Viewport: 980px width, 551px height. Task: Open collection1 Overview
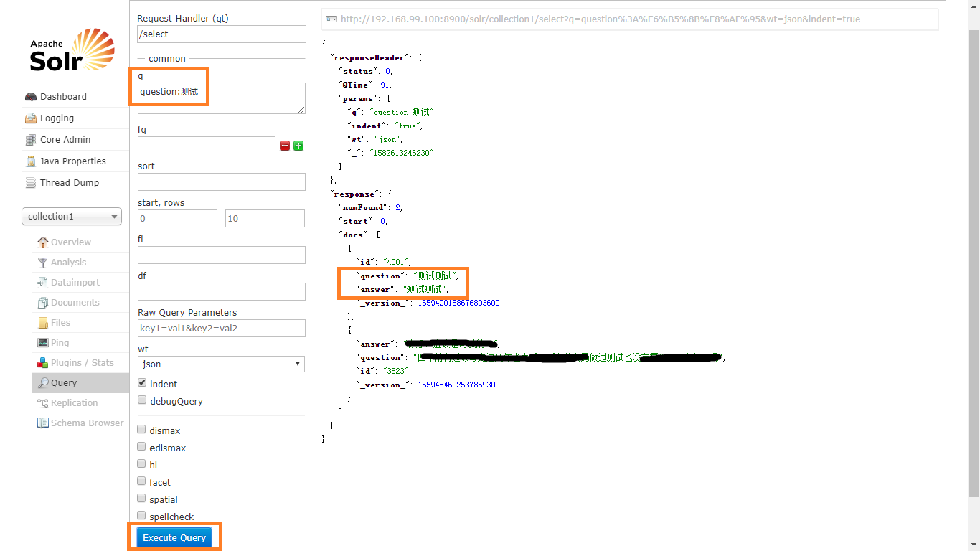[71, 242]
